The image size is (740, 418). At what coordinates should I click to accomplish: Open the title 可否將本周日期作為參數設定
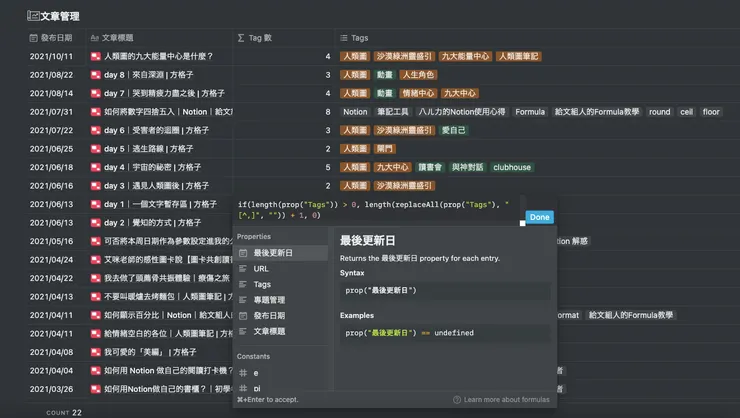click(x=168, y=241)
